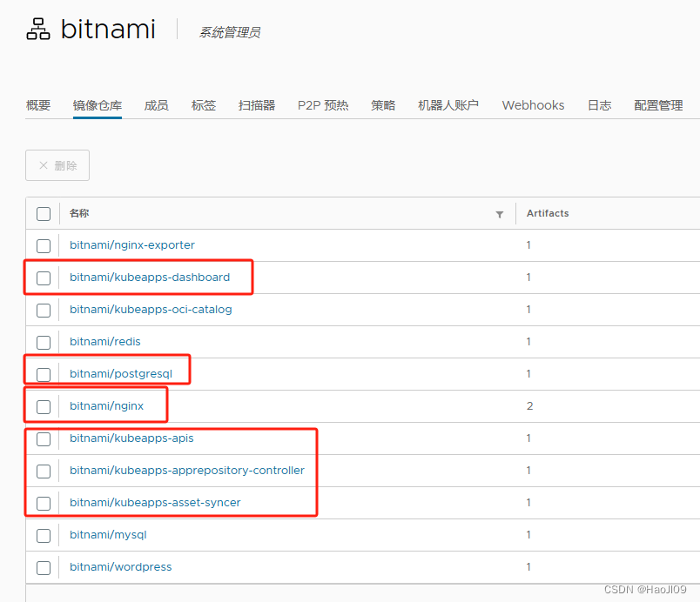
Task: Open the bitnami/mysql repository link
Action: 108,535
